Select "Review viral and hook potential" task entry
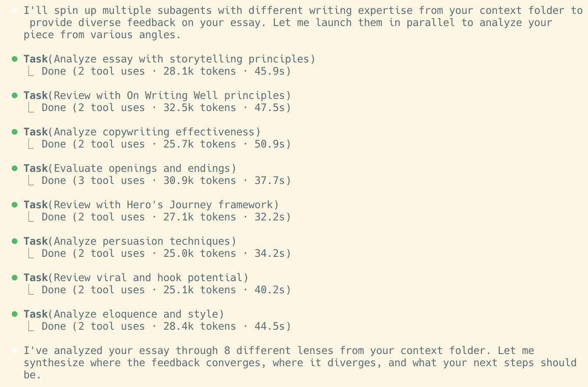 [136, 278]
